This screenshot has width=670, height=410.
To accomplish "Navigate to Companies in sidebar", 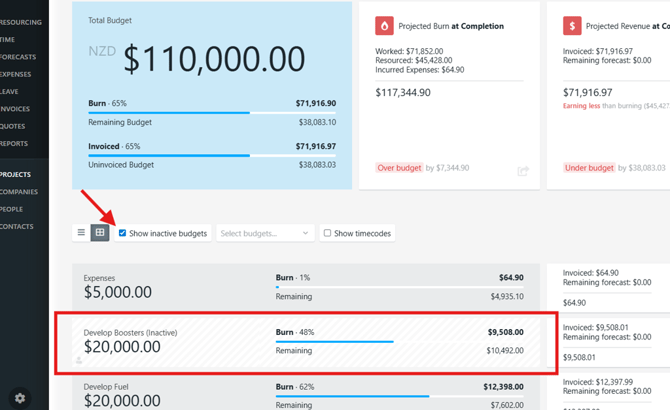I will [x=18, y=191].
